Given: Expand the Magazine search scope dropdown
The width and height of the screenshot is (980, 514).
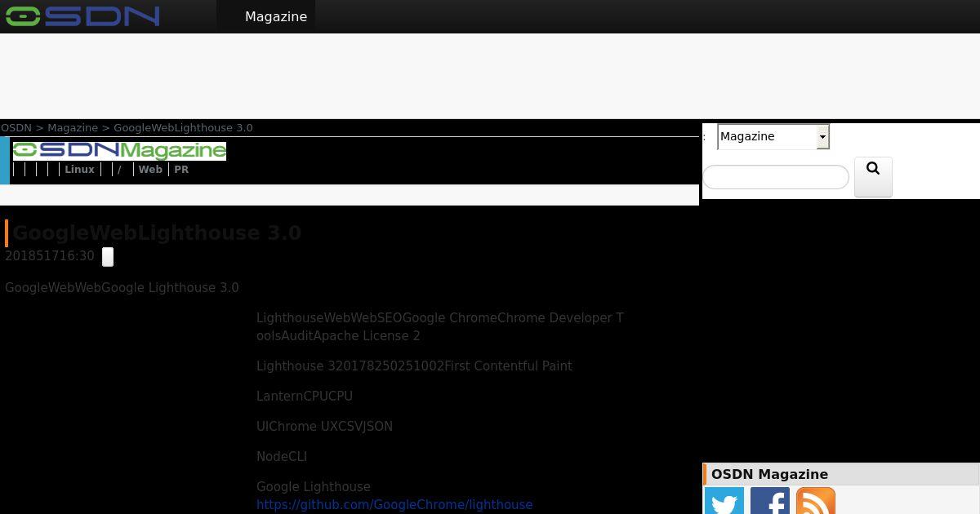Looking at the screenshot, I should (x=773, y=136).
